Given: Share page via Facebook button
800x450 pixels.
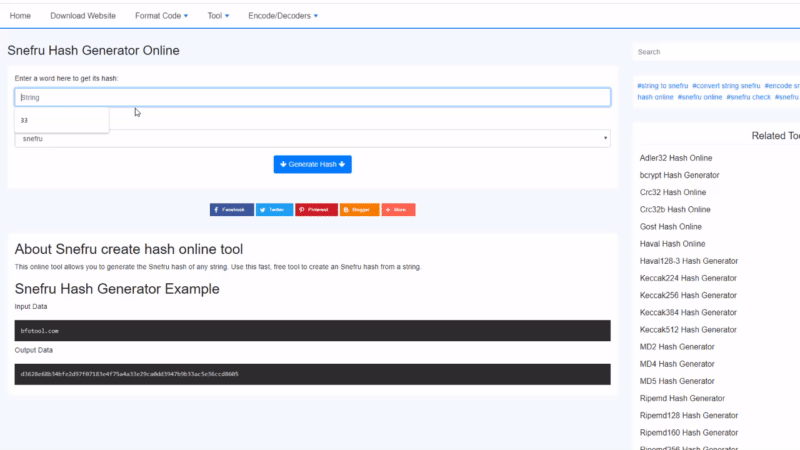Looking at the screenshot, I should coord(231,210).
